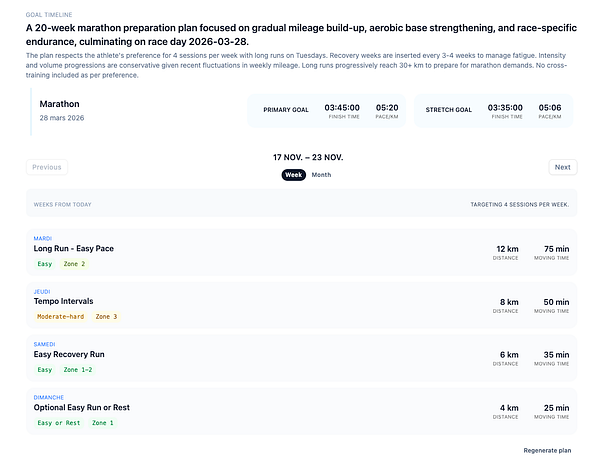600x473 pixels.
Task: Click the Moderate-hard intensity tag
Action: (60, 317)
